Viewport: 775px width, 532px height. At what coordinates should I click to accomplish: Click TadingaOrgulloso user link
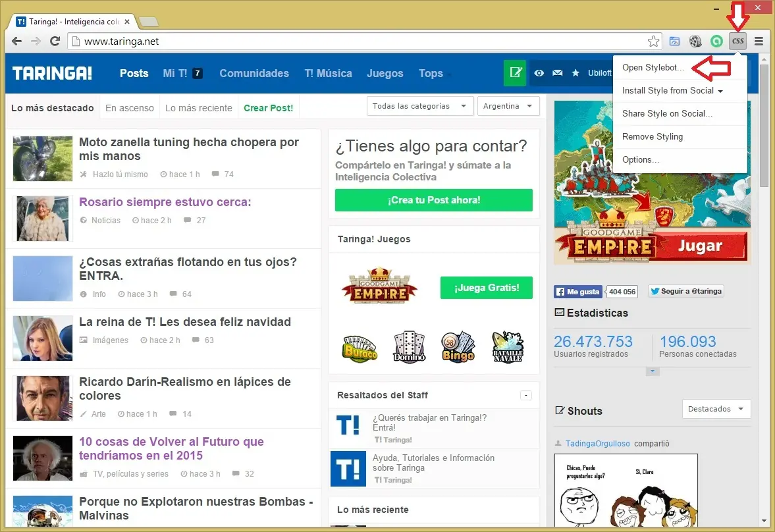598,444
